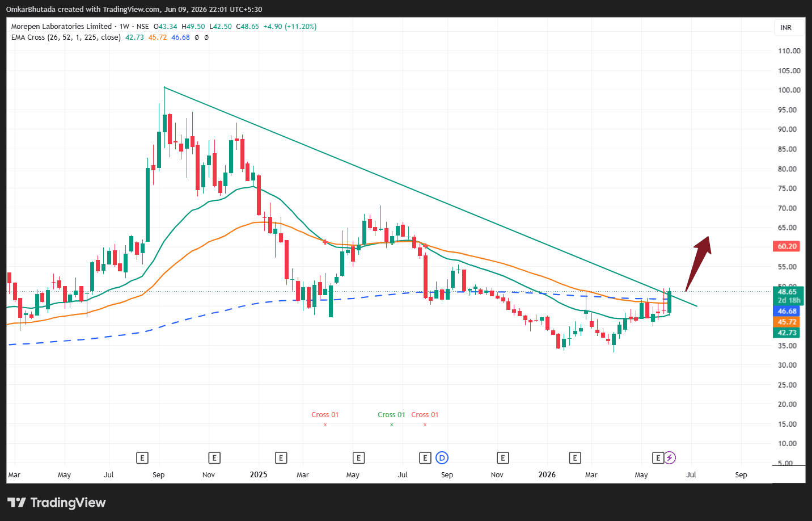Click the current price label 48.65

tap(787, 292)
